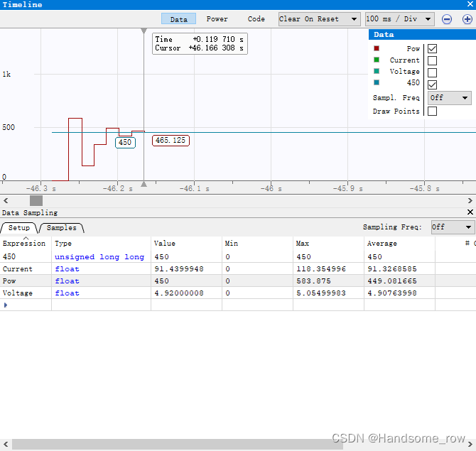476x451 pixels.
Task: Open the Setup tab
Action: point(19,228)
